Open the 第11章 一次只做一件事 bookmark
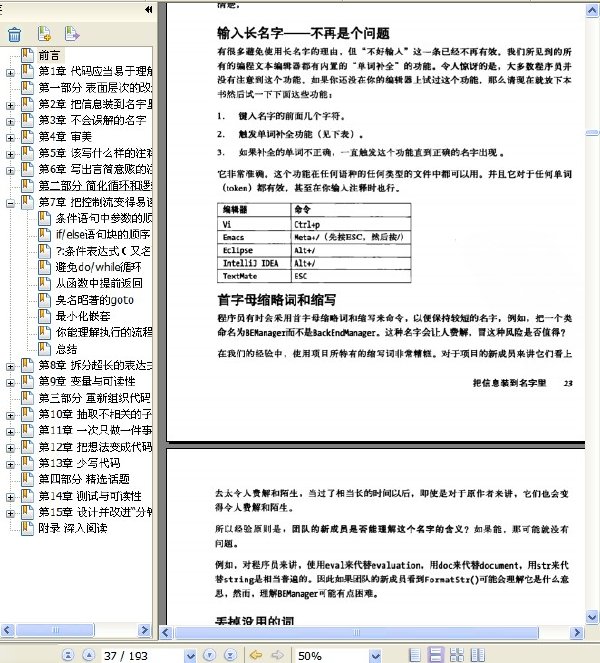The width and height of the screenshot is (600, 663). pos(95,430)
